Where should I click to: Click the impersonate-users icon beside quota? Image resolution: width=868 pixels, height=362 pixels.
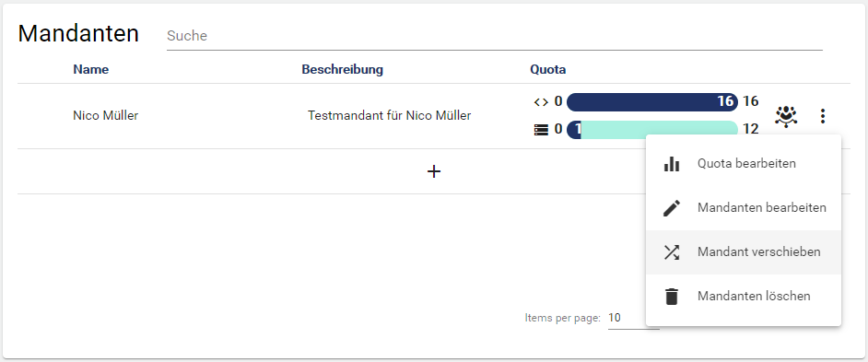tap(786, 116)
